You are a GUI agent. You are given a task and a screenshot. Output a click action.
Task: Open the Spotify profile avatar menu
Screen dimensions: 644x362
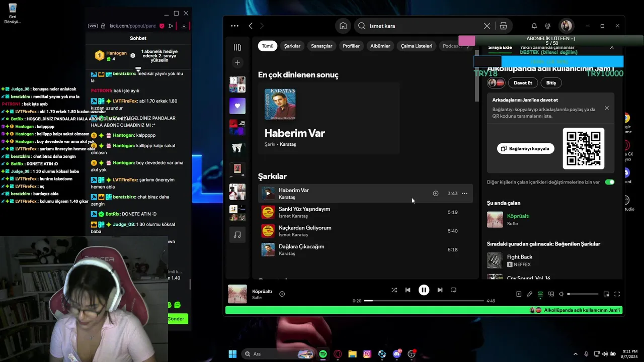(567, 26)
